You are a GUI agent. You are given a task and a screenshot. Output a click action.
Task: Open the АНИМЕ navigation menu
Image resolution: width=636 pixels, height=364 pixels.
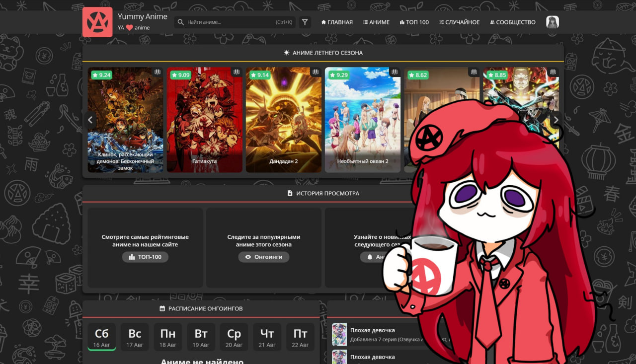pos(376,22)
